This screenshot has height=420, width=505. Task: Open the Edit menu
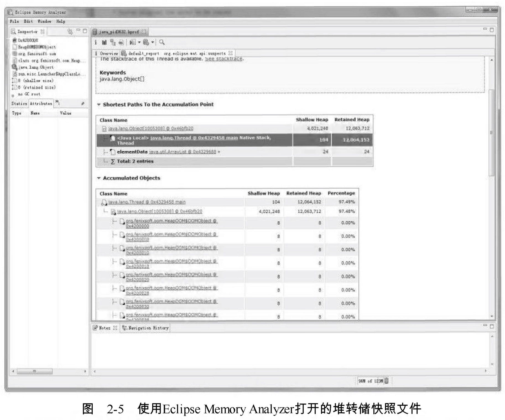28,21
